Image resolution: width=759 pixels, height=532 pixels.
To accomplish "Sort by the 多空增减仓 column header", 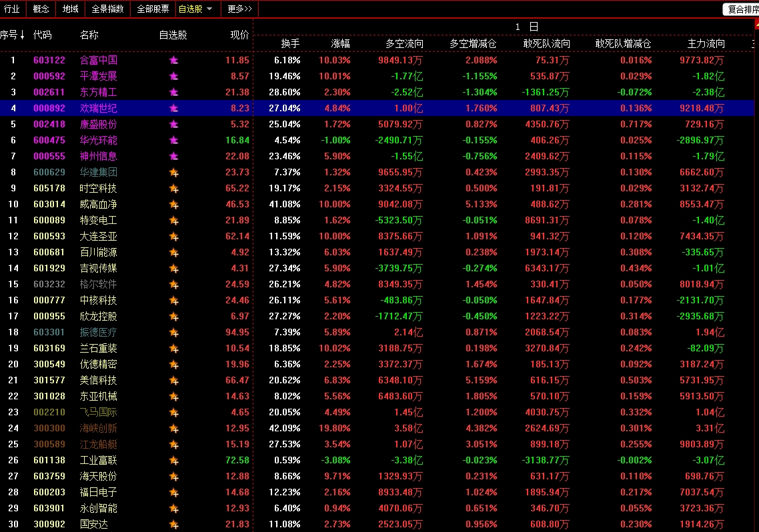I will pyautogui.click(x=473, y=43).
